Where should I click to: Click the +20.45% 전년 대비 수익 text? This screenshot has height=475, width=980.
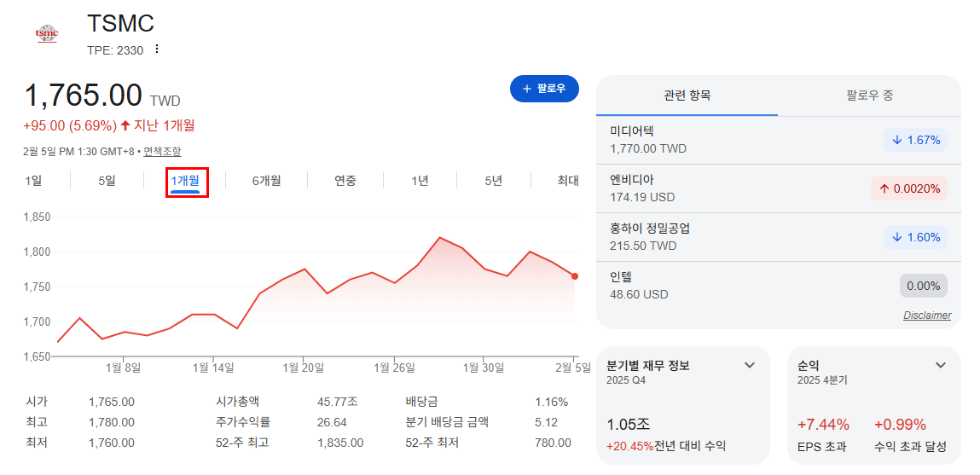click(x=666, y=446)
